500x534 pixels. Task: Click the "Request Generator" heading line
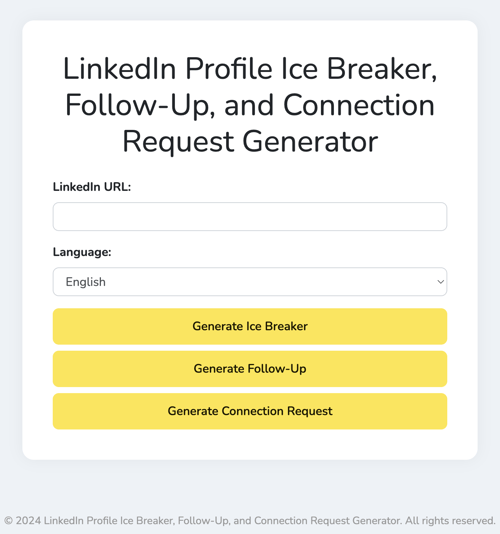coord(250,142)
